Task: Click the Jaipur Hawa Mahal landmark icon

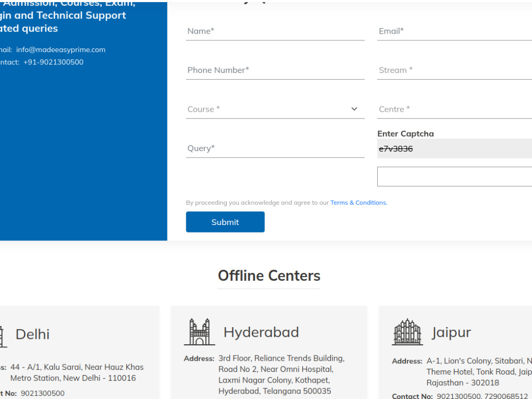Action: [407, 331]
